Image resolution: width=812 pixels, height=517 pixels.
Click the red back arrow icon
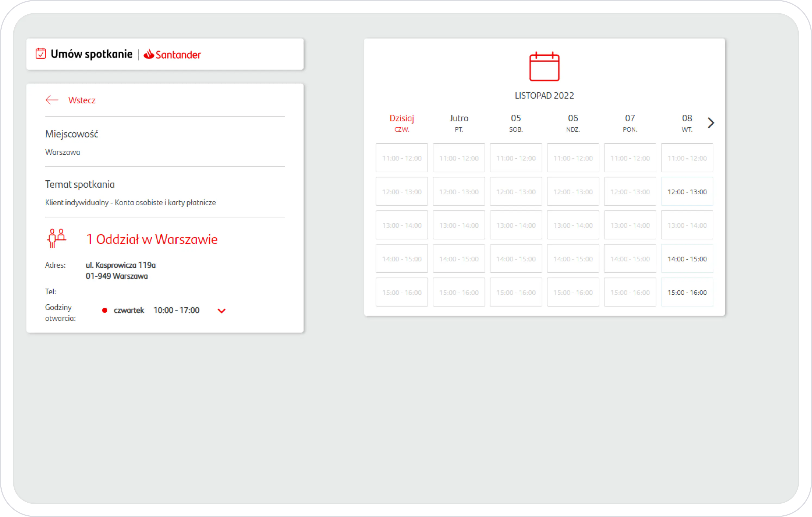52,100
